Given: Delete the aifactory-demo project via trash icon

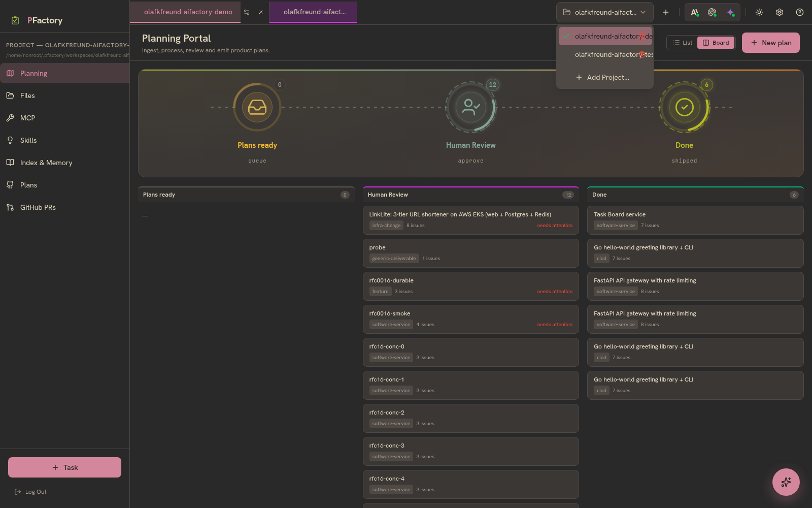Looking at the screenshot, I should point(642,36).
